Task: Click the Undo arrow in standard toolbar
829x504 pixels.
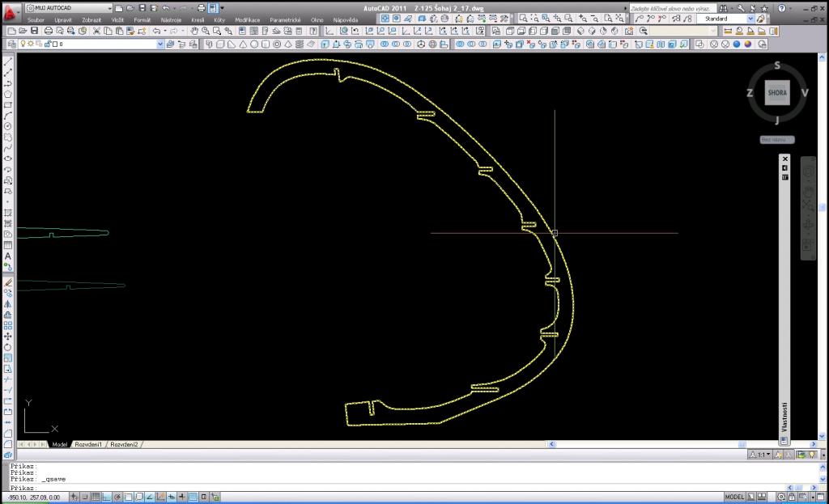Action: point(158,31)
